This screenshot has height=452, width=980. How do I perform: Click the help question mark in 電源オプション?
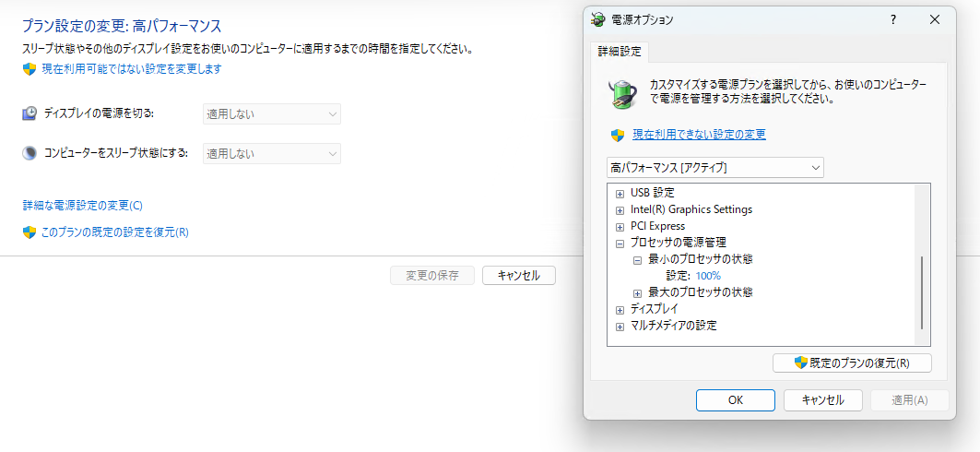[893, 19]
